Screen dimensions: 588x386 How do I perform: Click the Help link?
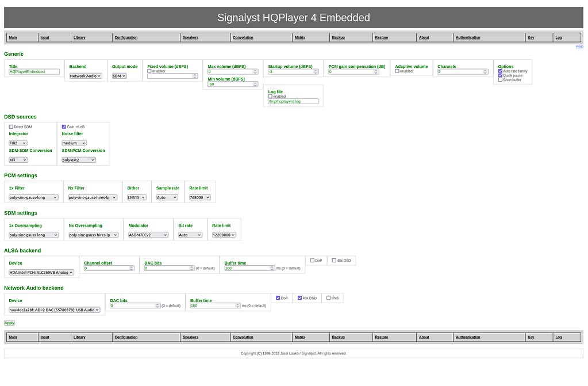pos(579,47)
